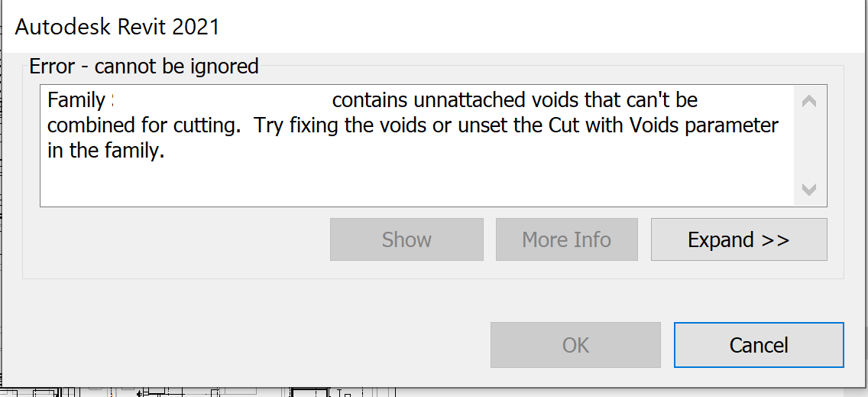Open More Info about the error
868x397 pixels.
566,239
